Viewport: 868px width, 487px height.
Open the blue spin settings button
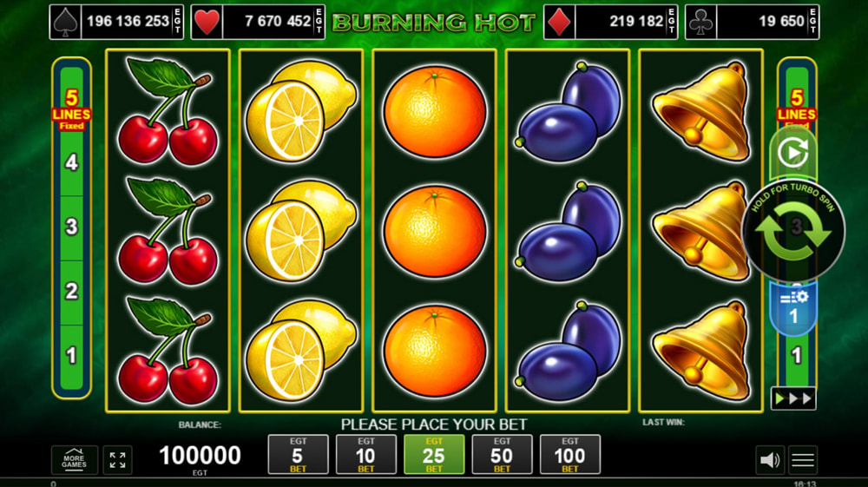pos(793,308)
